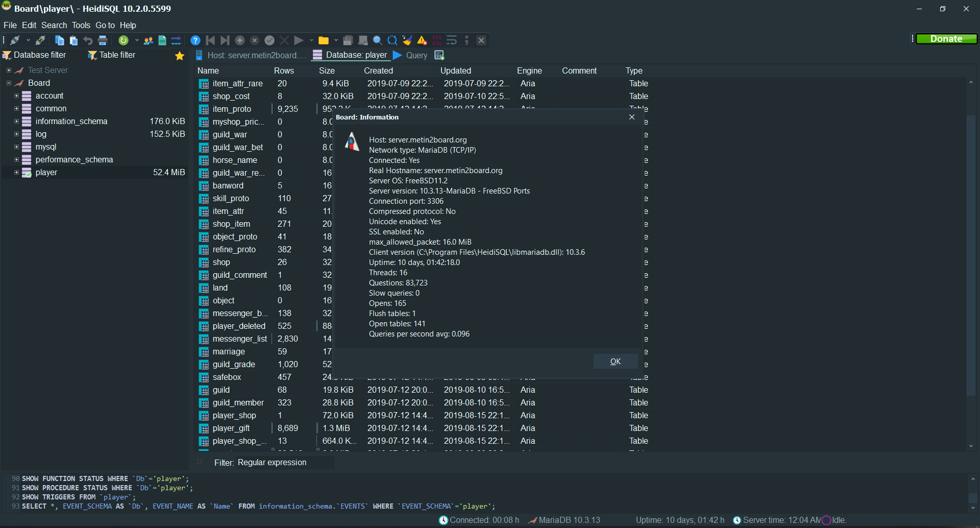This screenshot has width=980, height=528.
Task: Open the Tools menu
Action: (81, 25)
